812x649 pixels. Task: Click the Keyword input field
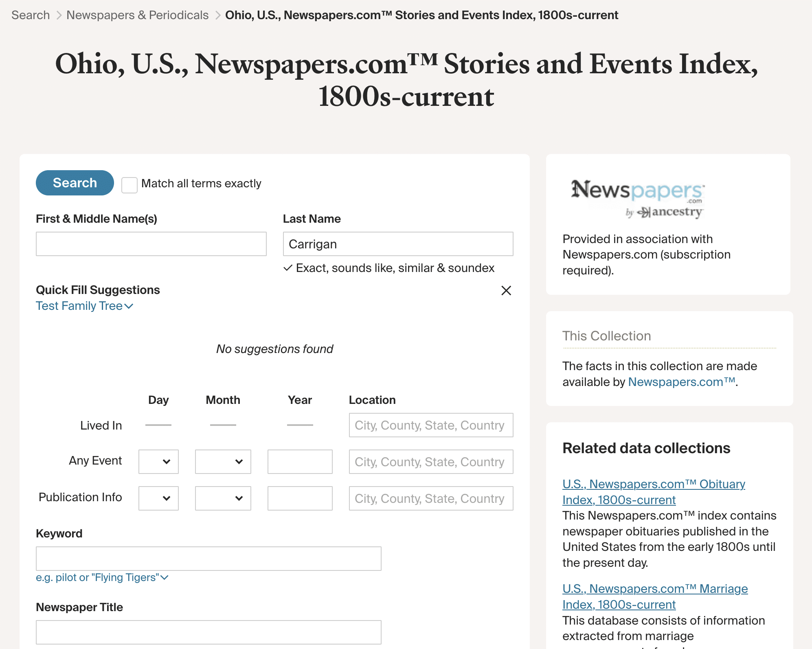(x=208, y=559)
